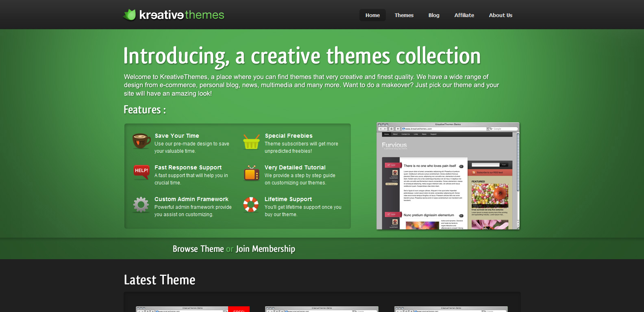Image resolution: width=644 pixels, height=312 pixels.
Task: Click the kreativethemes logo text
Action: 182,15
